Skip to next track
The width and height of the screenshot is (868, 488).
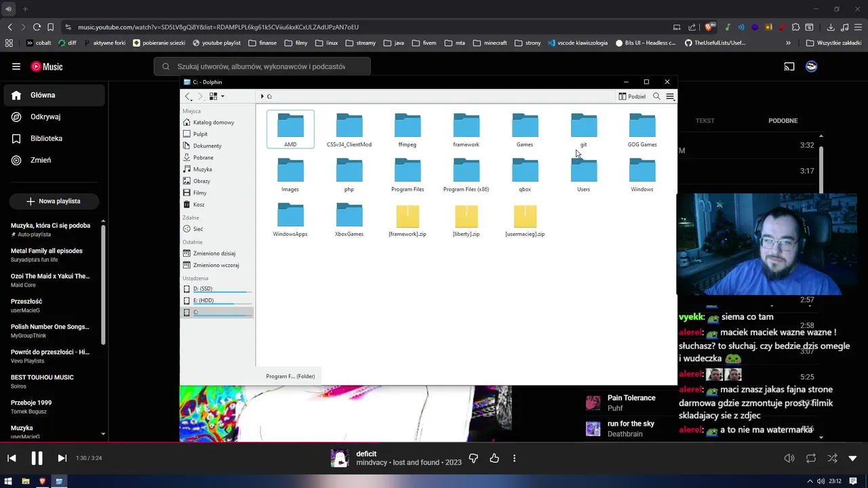pyautogui.click(x=62, y=458)
